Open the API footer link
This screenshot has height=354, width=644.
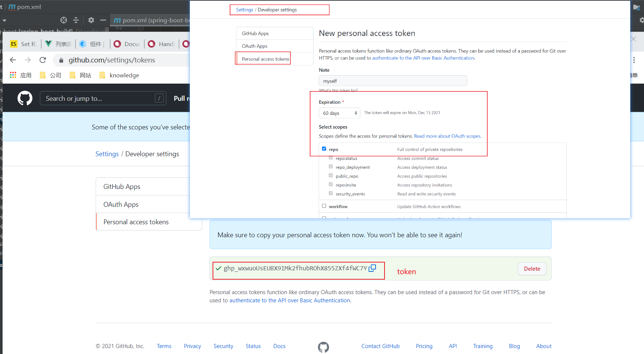(x=453, y=346)
